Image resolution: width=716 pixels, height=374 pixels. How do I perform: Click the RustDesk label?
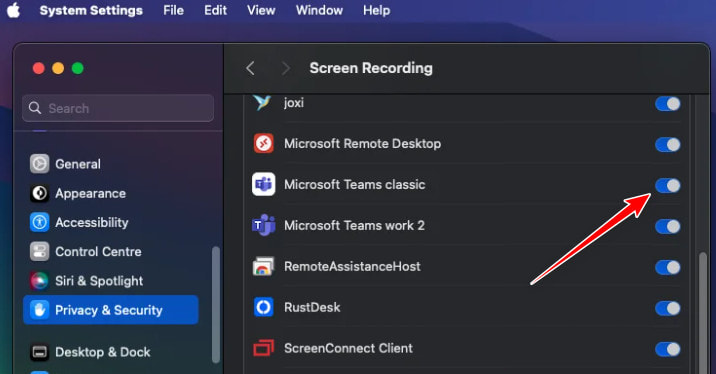click(312, 307)
